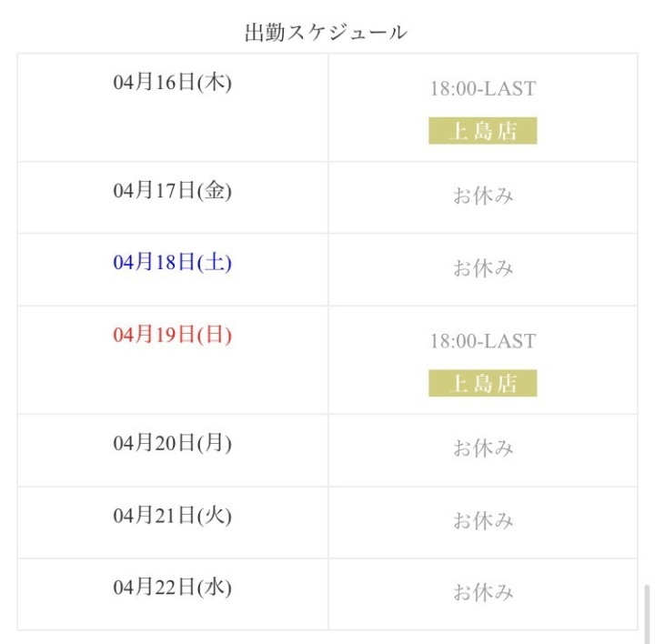The image size is (655, 644).
Task: Click お休み status for April 22
Action: pos(483,593)
